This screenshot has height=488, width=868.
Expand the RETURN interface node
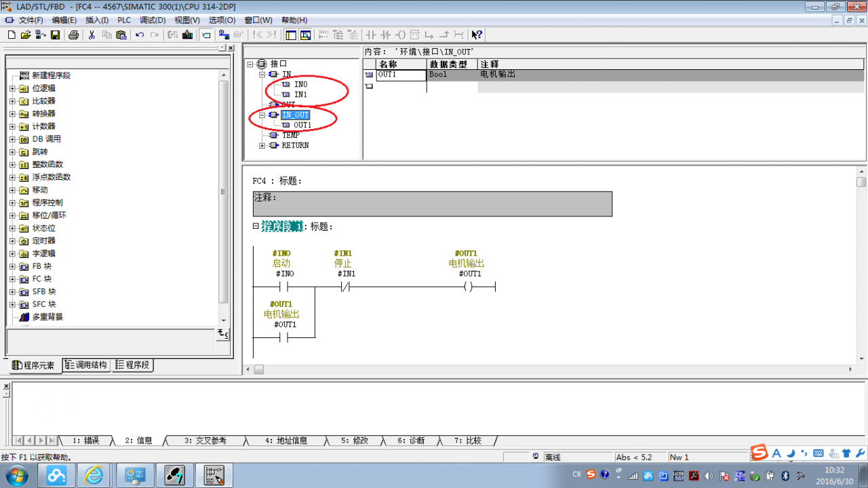(x=262, y=145)
